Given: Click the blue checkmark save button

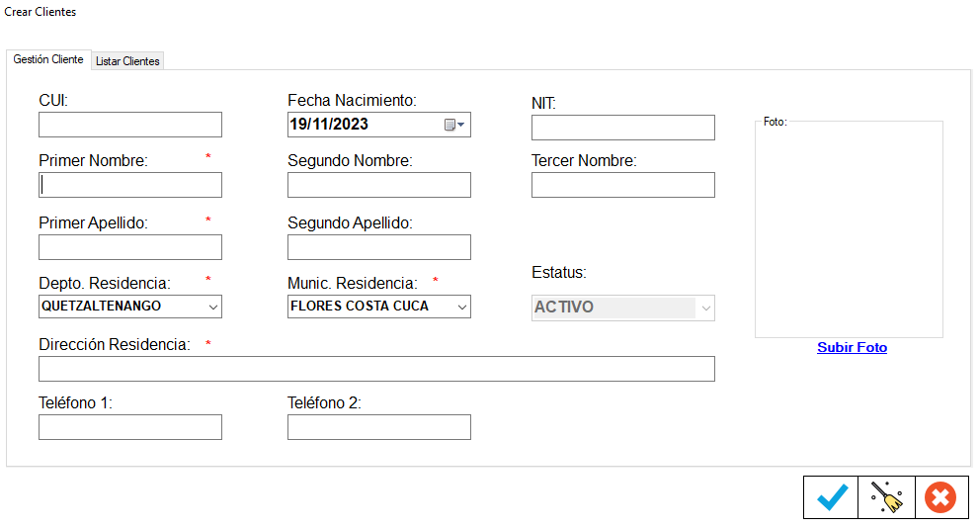Looking at the screenshot, I should point(832,497).
